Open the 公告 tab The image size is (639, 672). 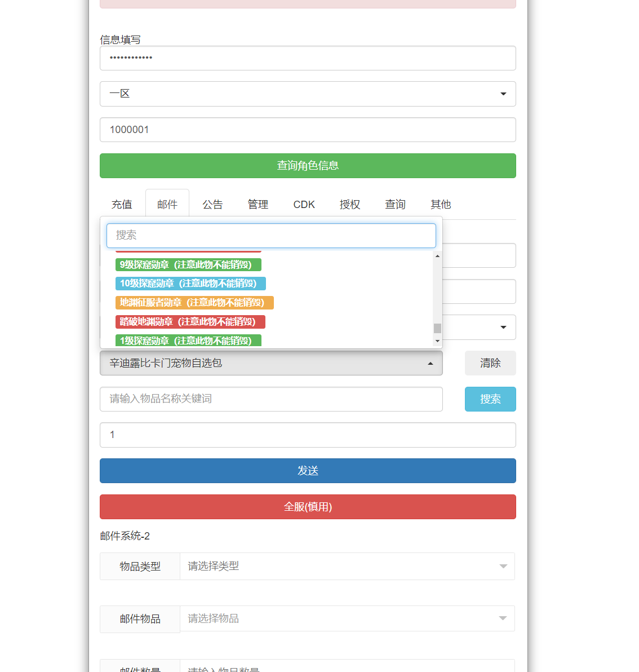[x=212, y=204]
